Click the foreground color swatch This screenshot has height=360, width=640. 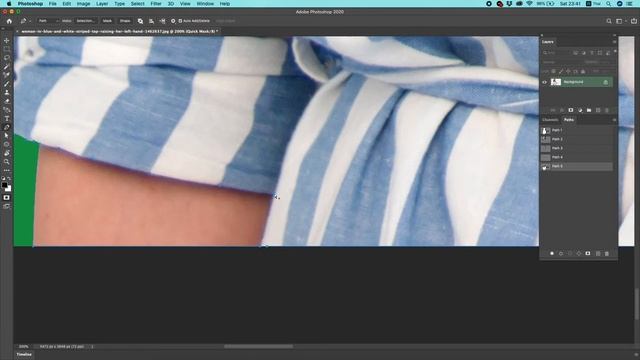(4, 185)
